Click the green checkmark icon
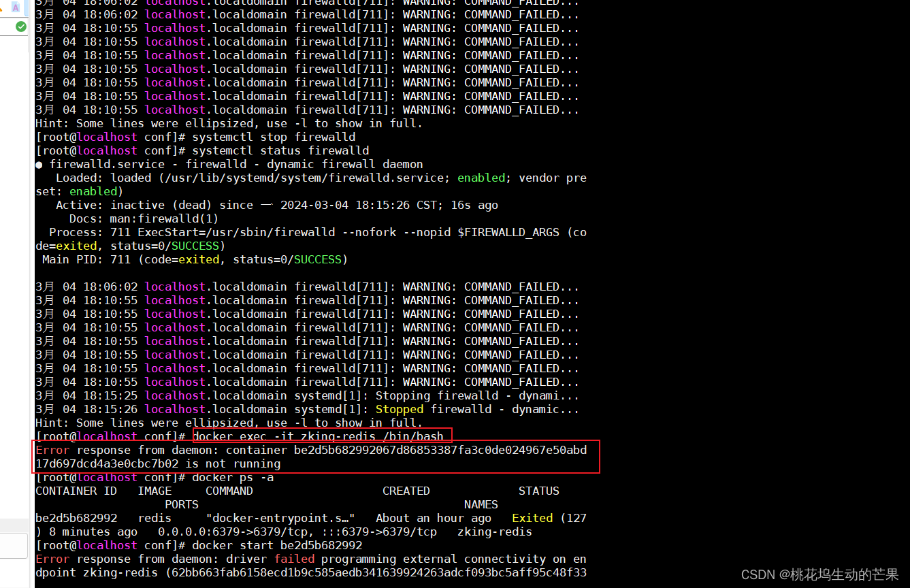 tap(20, 27)
